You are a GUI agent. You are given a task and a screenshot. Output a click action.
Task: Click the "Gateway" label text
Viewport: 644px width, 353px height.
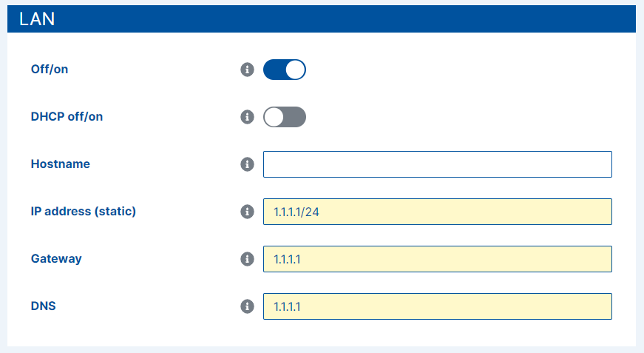(56, 258)
